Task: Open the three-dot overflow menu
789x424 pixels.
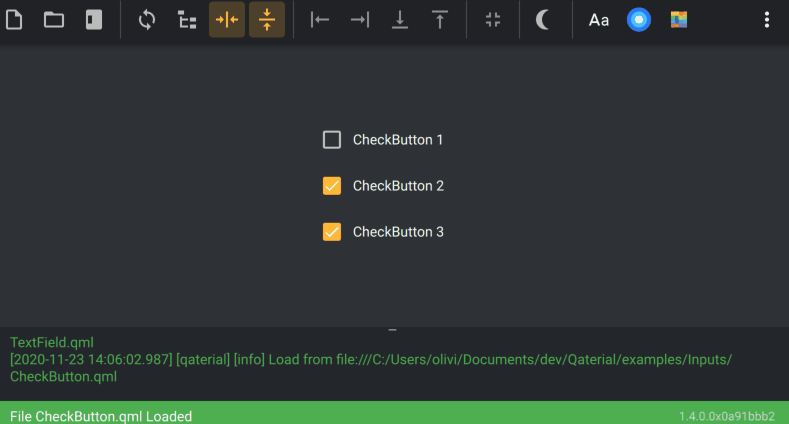Action: click(x=767, y=20)
